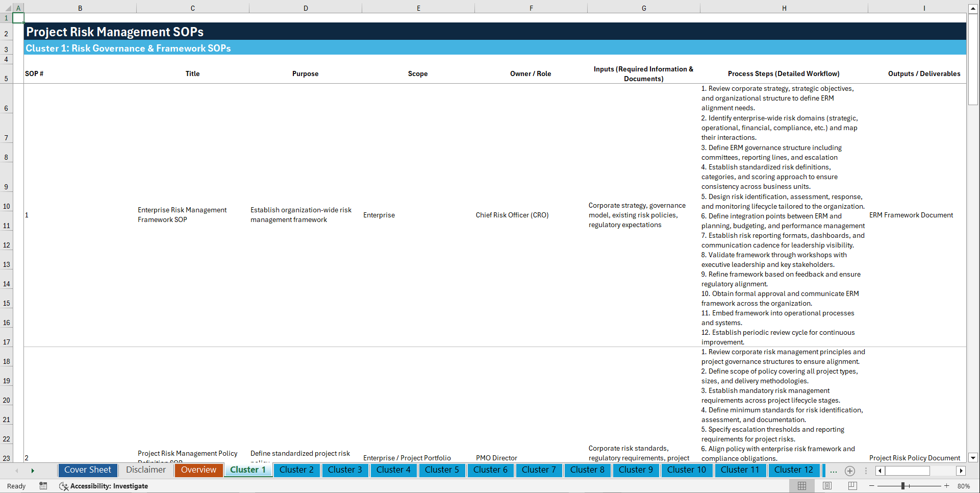Switch to the Cluster 5 sheet
Screen dimensions: 980x493
click(x=442, y=470)
